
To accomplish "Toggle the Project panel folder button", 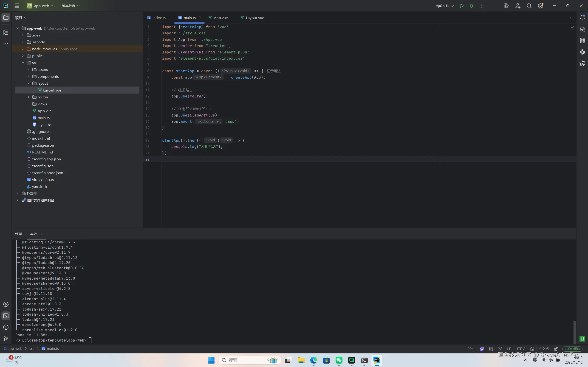I will [6, 17].
